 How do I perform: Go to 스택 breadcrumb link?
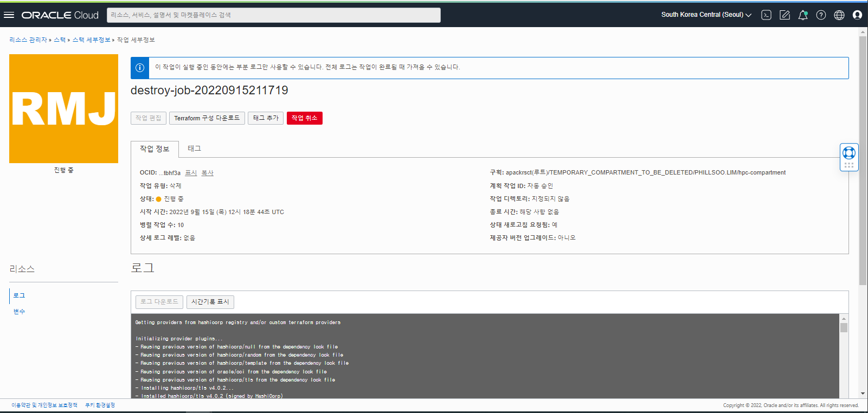pyautogui.click(x=60, y=40)
